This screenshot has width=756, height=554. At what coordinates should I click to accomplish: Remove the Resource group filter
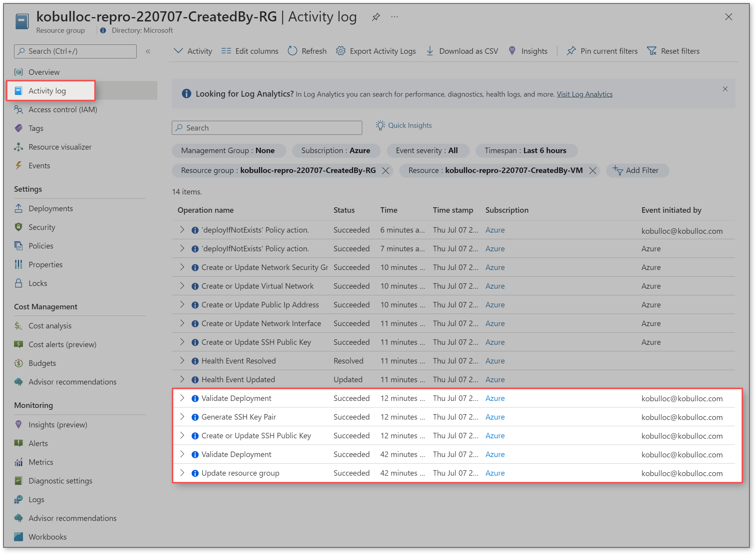click(385, 171)
